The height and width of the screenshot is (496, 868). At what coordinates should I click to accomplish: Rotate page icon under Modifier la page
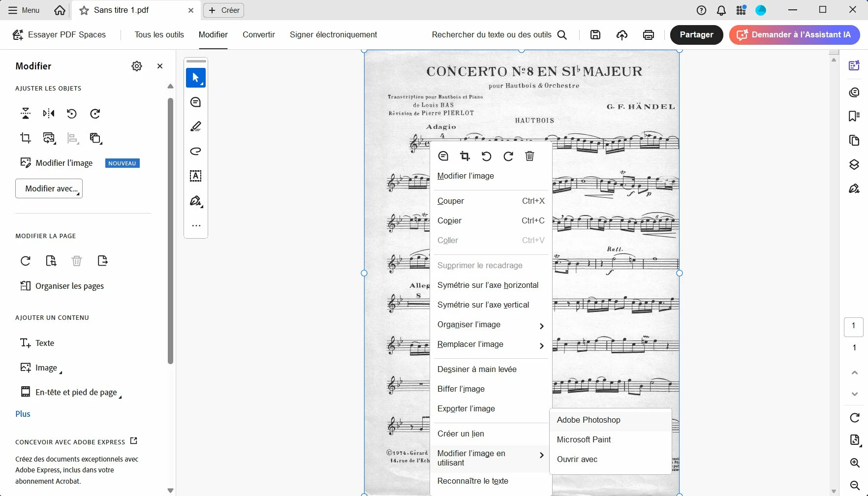tap(26, 261)
